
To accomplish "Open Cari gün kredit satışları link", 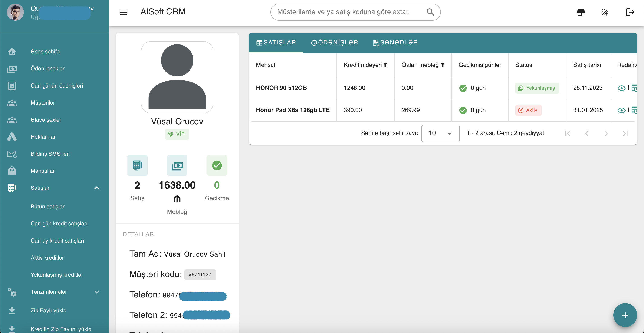I will click(x=59, y=224).
